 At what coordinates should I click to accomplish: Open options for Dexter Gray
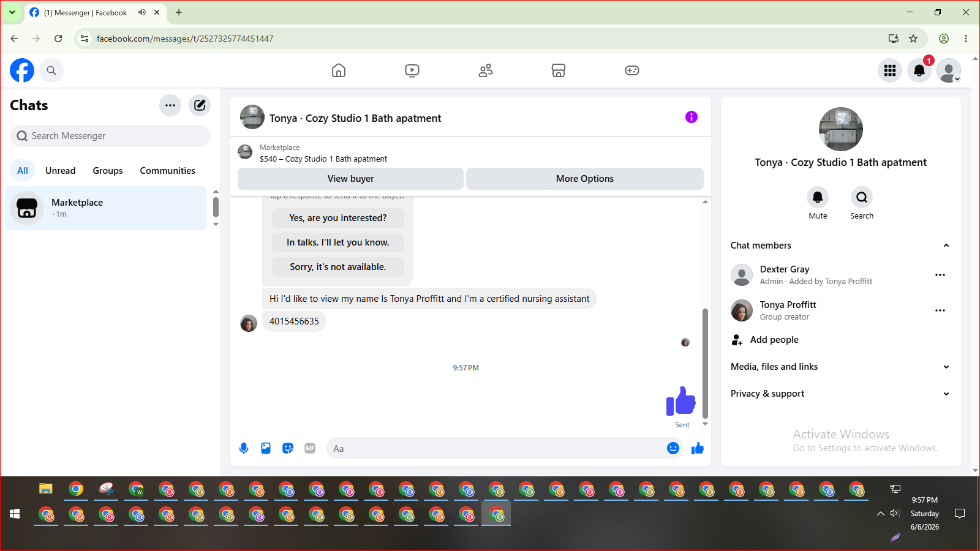(940, 275)
